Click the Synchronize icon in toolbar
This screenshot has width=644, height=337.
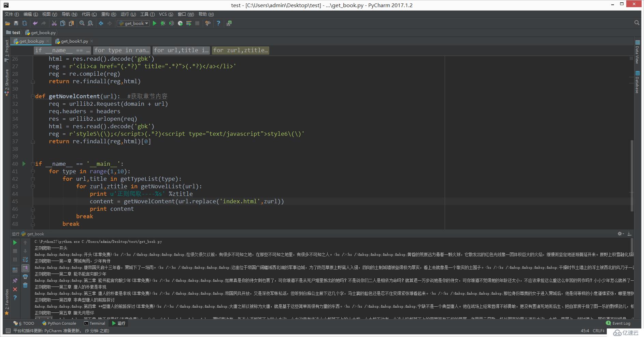click(x=25, y=23)
